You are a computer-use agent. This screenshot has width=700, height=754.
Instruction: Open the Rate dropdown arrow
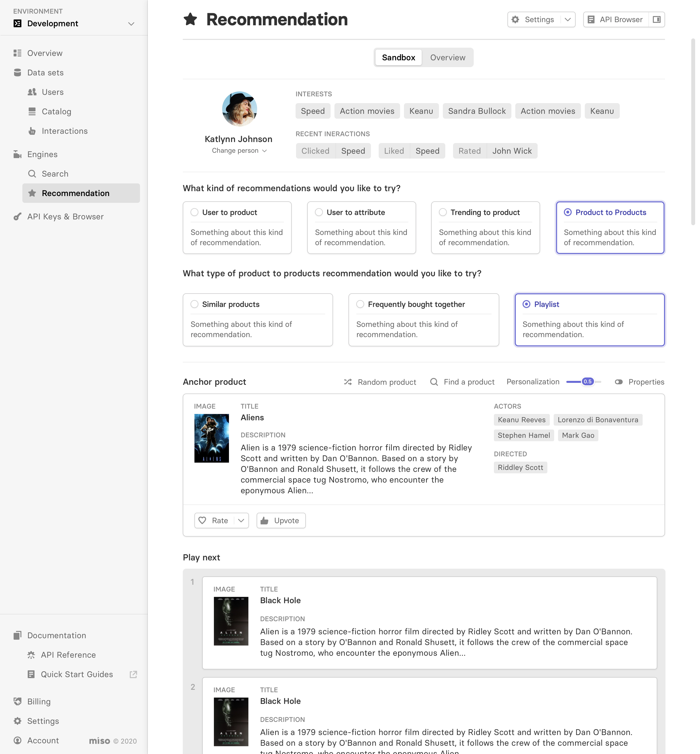(x=241, y=521)
